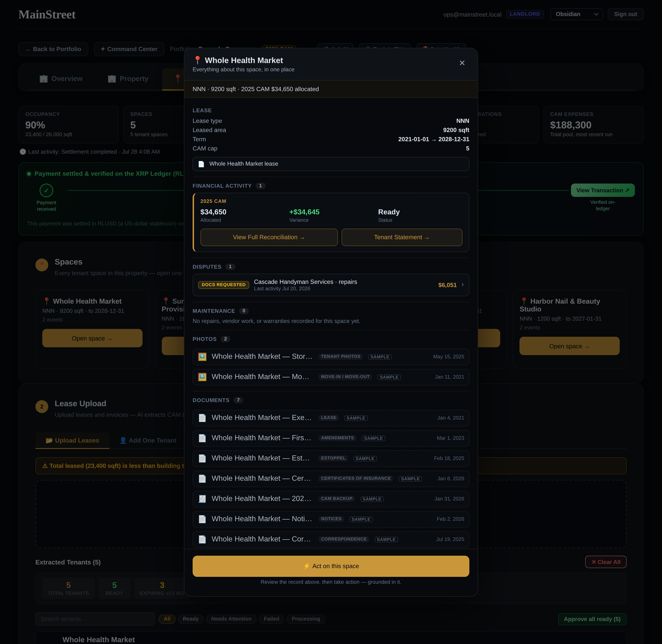The image size is (662, 644).
Task: Click photo icon for Storefront photo row
Action: click(x=202, y=357)
